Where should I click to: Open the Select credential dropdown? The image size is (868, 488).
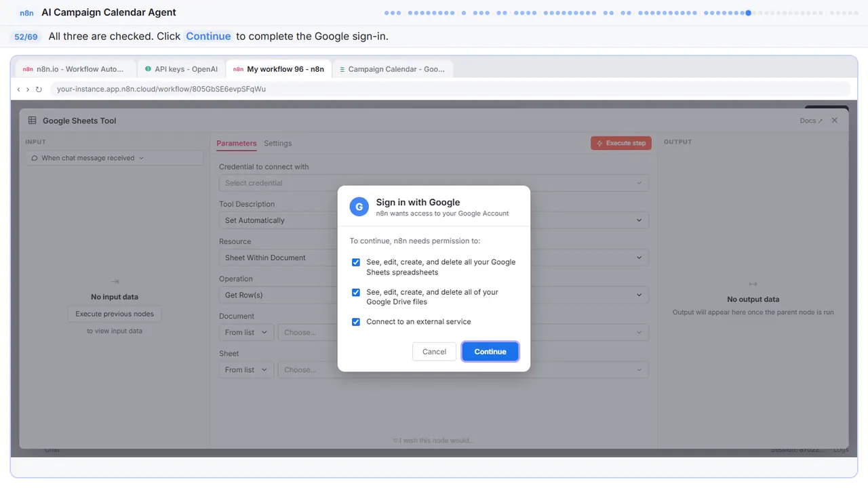434,183
